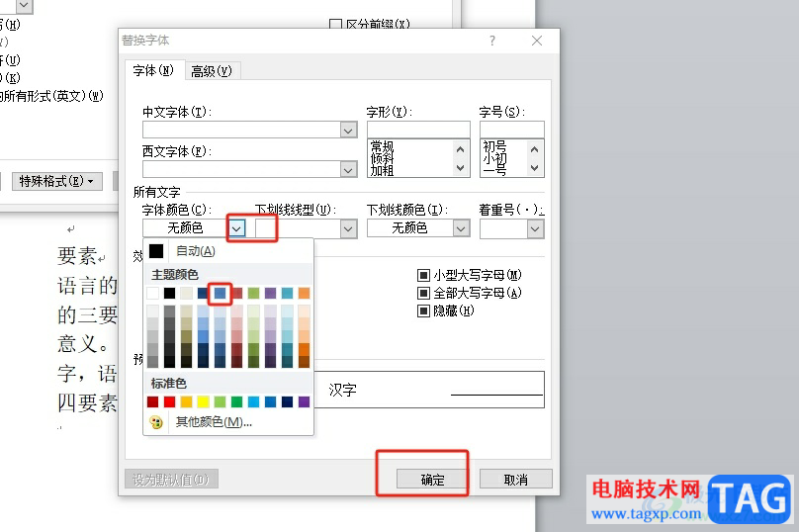The image size is (799, 532).
Task: Click 设为默认值 button
Action: click(x=171, y=480)
